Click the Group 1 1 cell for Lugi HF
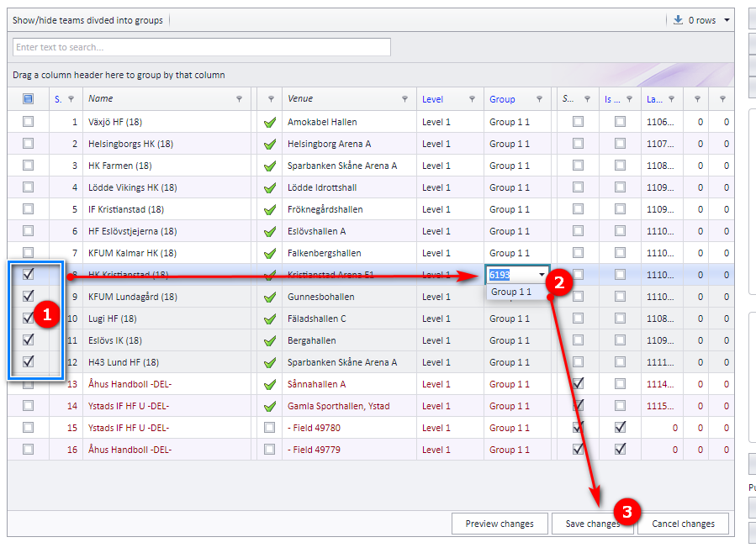Screen dimensions: 756x553 click(517, 319)
